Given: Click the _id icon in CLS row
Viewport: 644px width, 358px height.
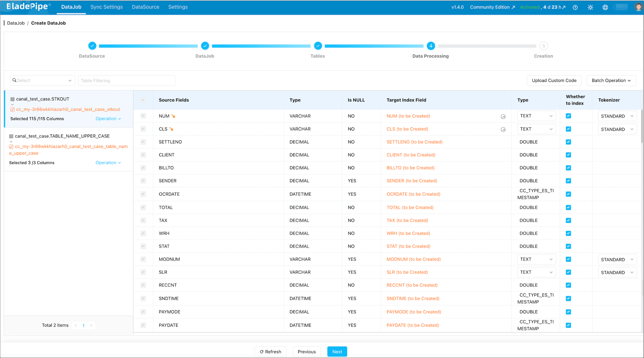Looking at the screenshot, I should tap(503, 129).
